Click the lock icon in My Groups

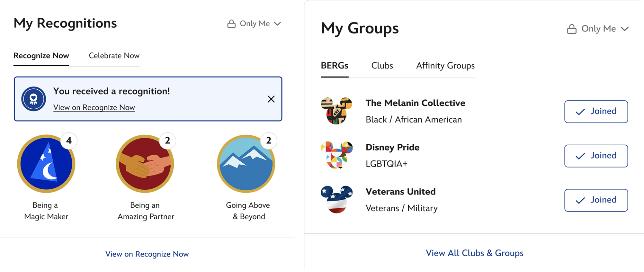tap(571, 29)
